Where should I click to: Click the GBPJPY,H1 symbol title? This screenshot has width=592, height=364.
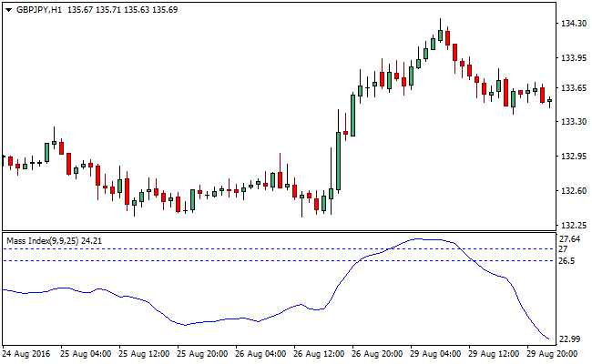pyautogui.click(x=38, y=9)
